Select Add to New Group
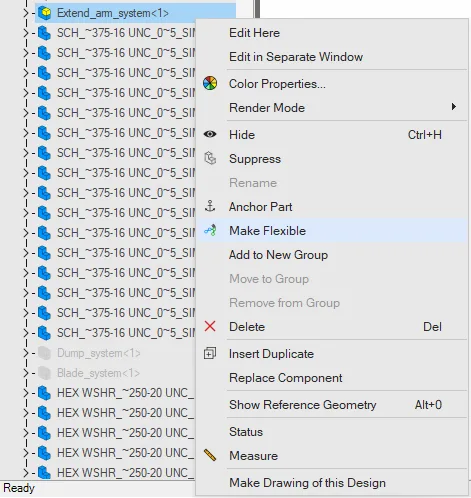Image resolution: width=471 pixels, height=498 pixels. 278,255
